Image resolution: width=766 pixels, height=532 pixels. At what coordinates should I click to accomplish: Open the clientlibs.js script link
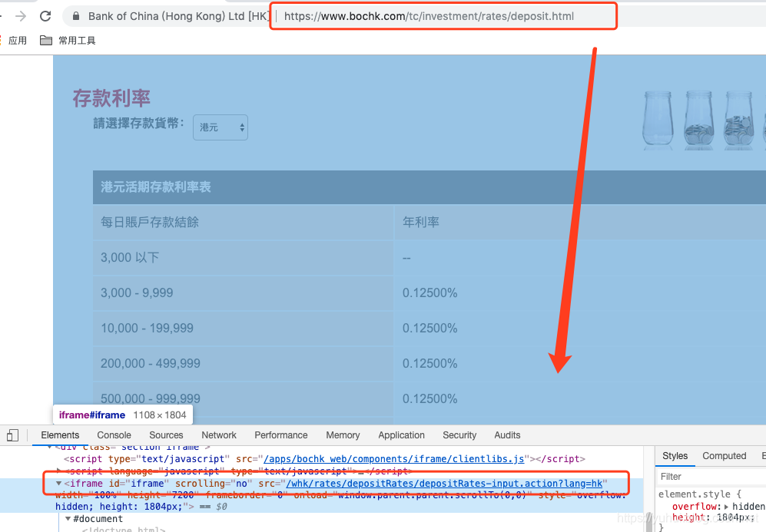(393, 459)
